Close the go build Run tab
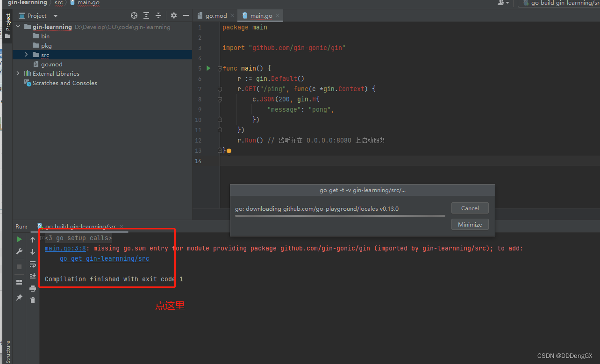The width and height of the screenshot is (600, 364). tap(121, 227)
